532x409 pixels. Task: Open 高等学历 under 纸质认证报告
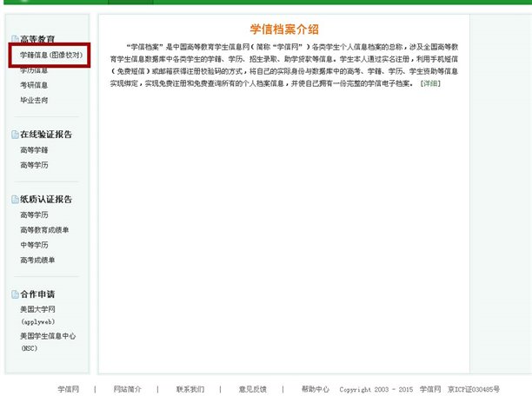tap(34, 214)
